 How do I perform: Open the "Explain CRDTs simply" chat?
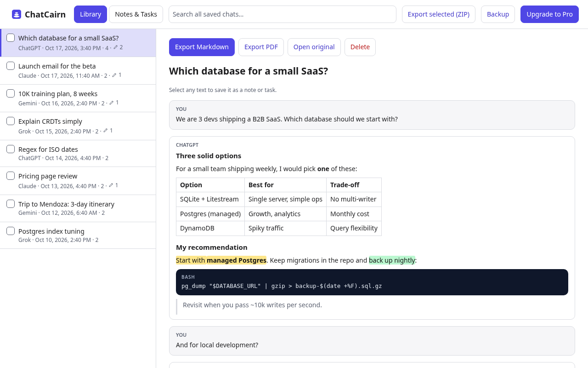pyautogui.click(x=78, y=126)
